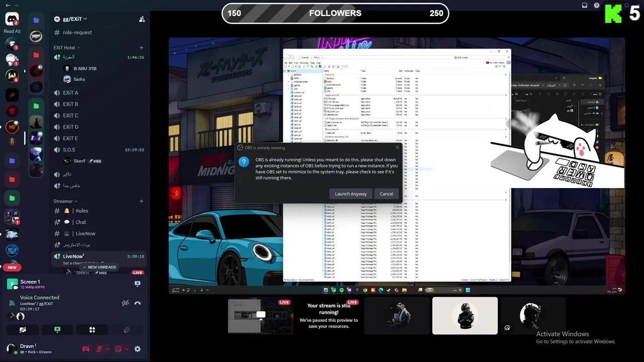Open server icon with badge 6
This screenshot has height=362, width=644.
point(12,76)
